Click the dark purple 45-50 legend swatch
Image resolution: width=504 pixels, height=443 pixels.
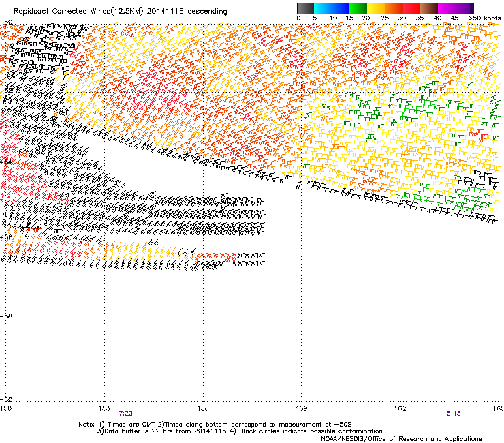(464, 8)
